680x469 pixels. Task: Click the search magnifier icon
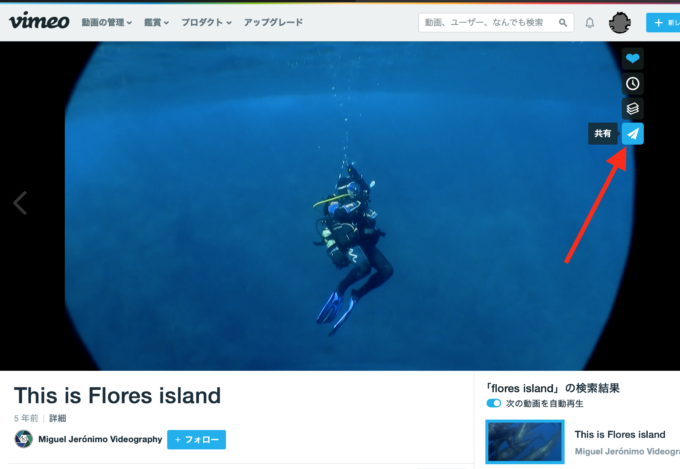click(562, 23)
